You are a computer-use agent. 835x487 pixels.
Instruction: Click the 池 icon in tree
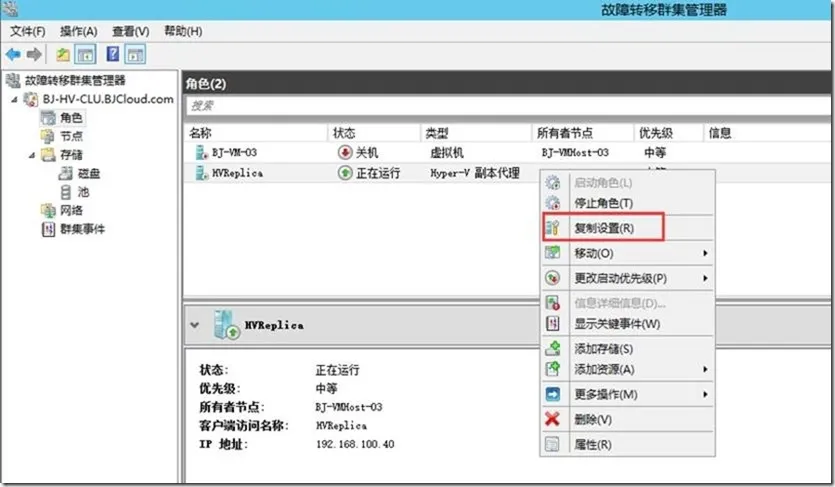[x=66, y=192]
